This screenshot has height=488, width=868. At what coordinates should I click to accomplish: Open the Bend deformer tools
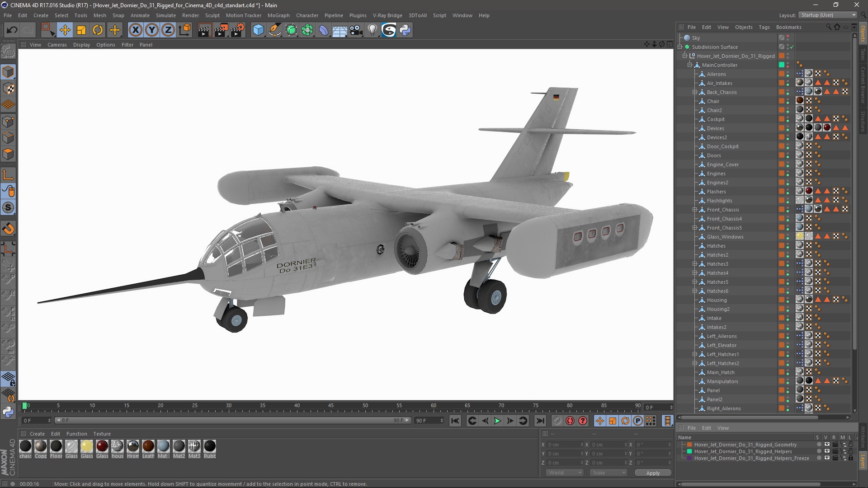pyautogui.click(x=324, y=30)
